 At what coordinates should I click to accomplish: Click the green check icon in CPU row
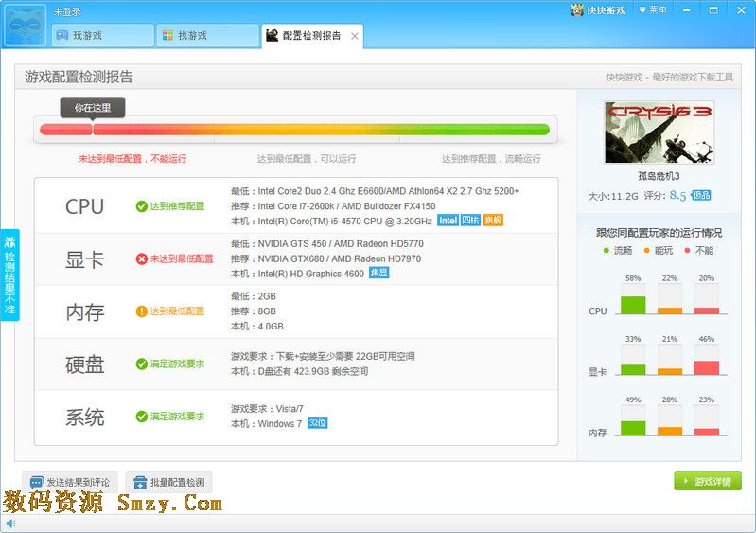(141, 206)
